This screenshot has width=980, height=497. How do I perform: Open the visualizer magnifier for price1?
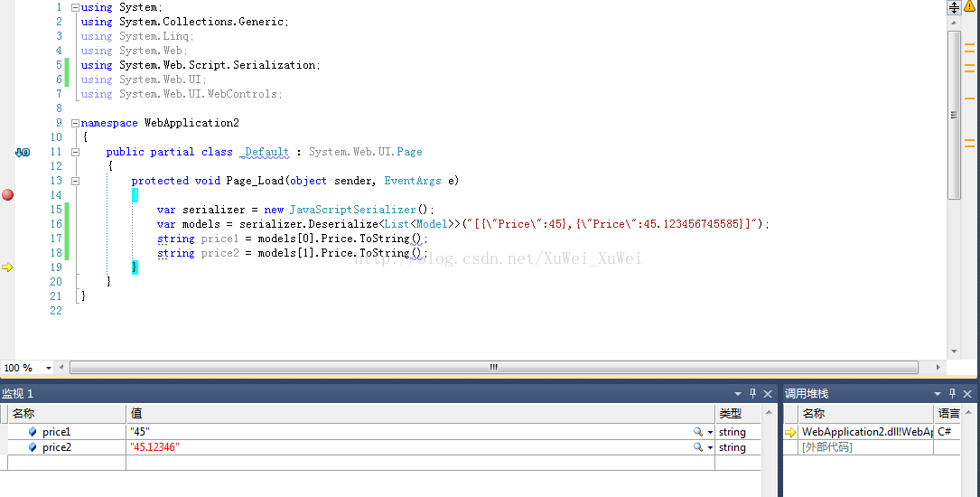697,431
